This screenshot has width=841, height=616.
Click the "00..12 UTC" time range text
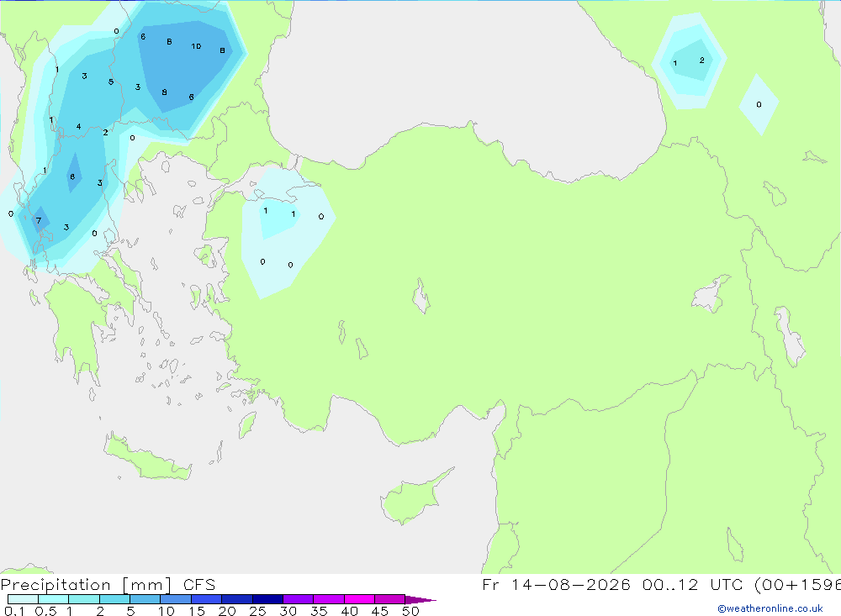point(692,584)
